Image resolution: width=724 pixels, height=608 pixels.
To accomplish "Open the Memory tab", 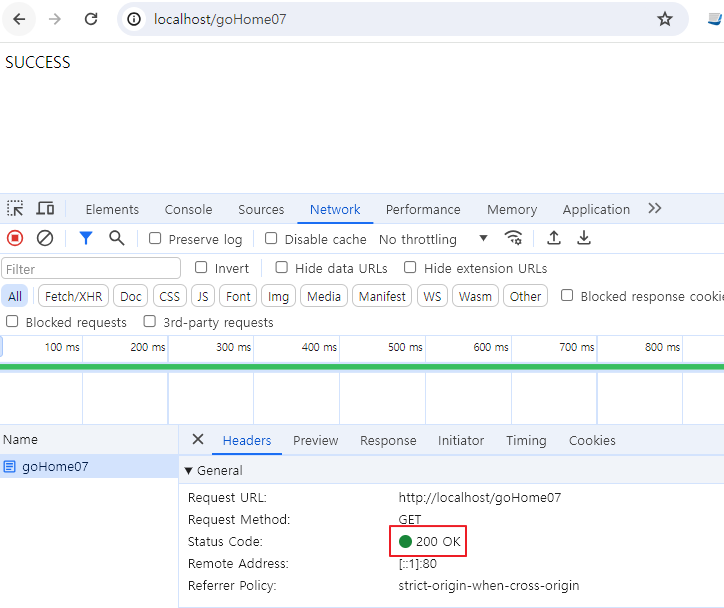I will coord(512,210).
